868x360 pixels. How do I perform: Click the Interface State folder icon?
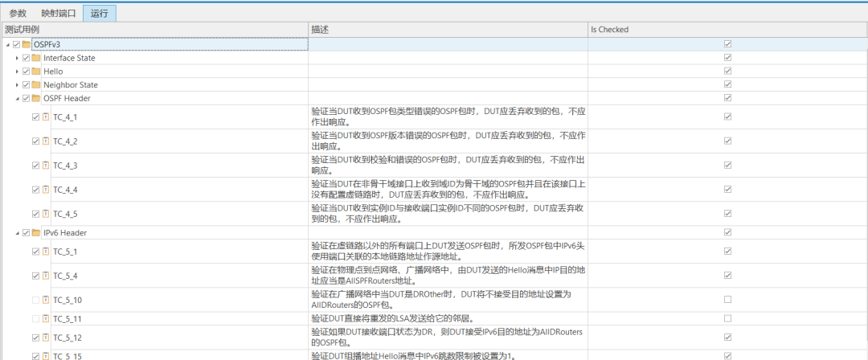click(x=36, y=59)
